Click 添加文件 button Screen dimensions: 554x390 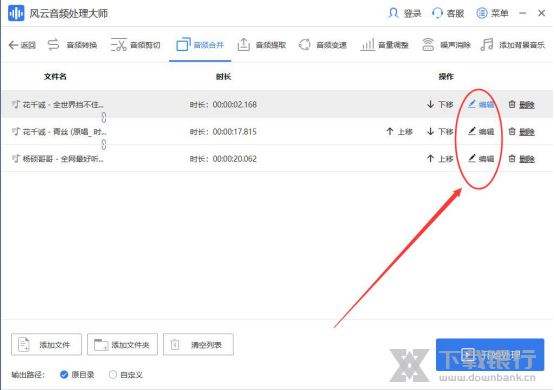pos(46,344)
